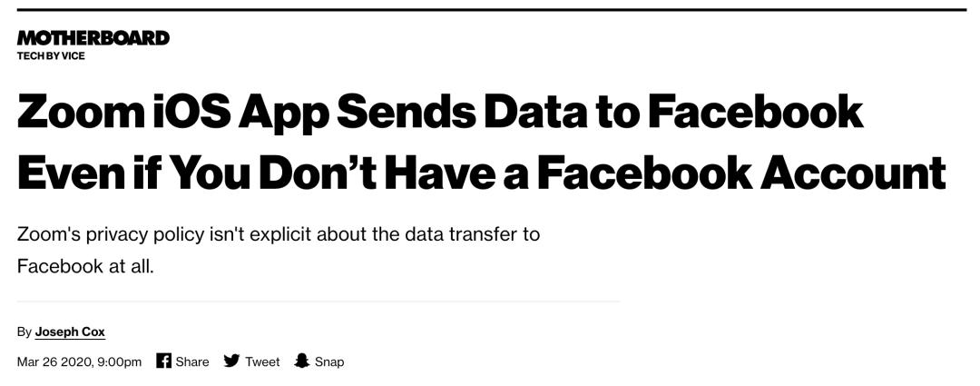Viewport: 980px width, 386px height.
Task: Click the 'By' text before author name
Action: tap(24, 332)
